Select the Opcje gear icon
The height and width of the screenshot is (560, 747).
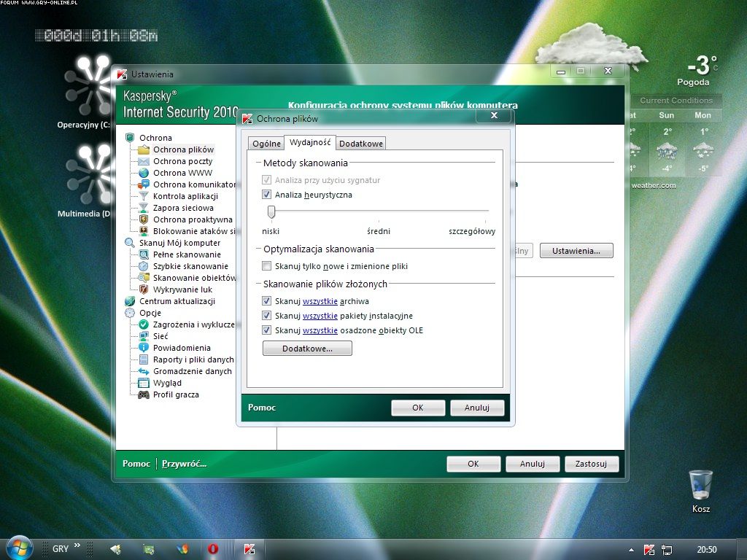[130, 313]
